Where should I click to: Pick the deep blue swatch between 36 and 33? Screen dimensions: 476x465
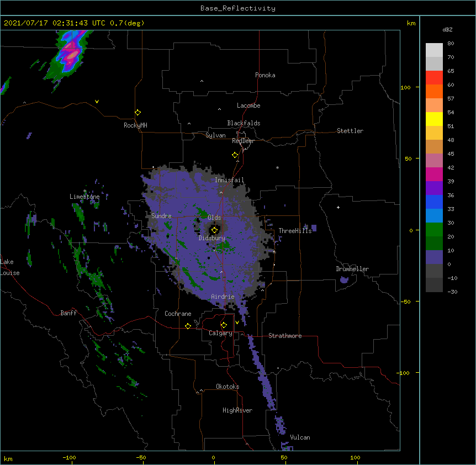[x=434, y=202]
